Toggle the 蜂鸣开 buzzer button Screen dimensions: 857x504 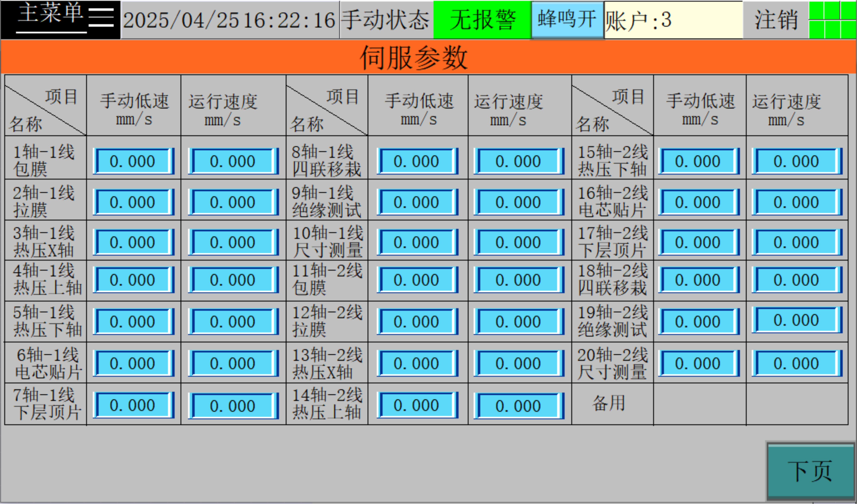point(567,19)
